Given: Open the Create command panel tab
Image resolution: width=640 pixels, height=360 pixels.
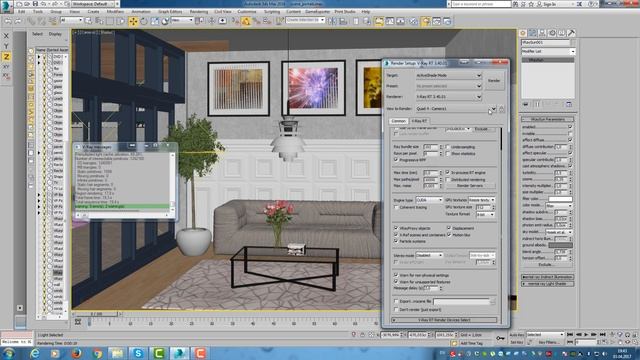Looking at the screenshot, I should [523, 33].
